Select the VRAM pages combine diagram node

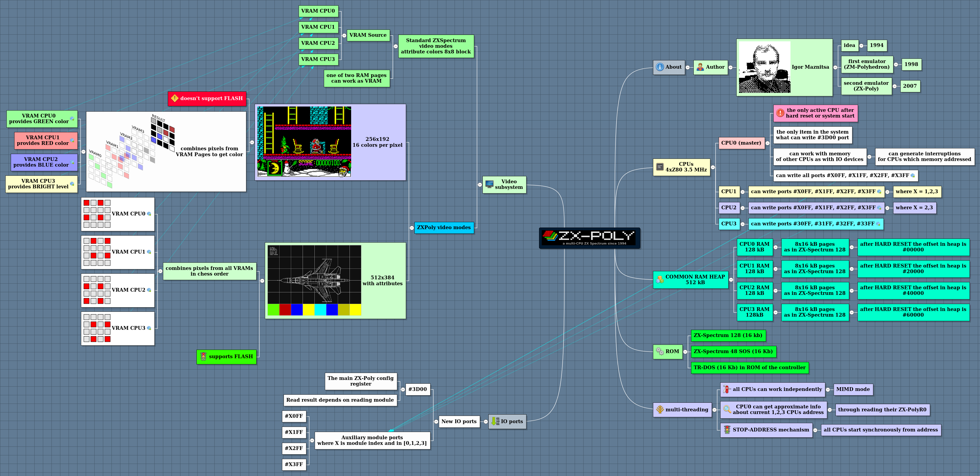point(166,152)
